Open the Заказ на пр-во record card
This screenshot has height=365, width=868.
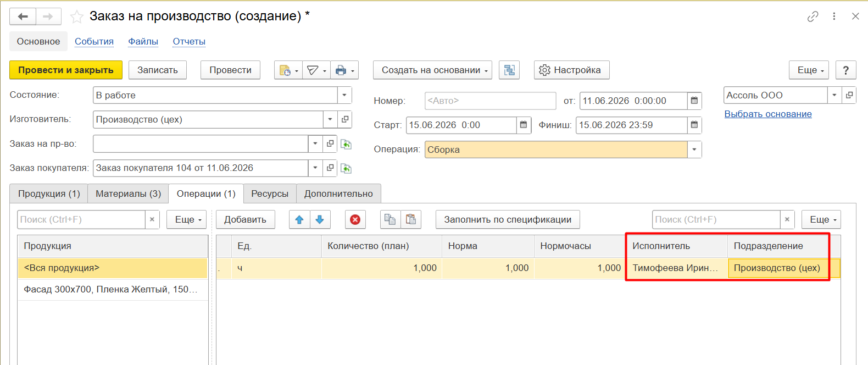coord(330,143)
